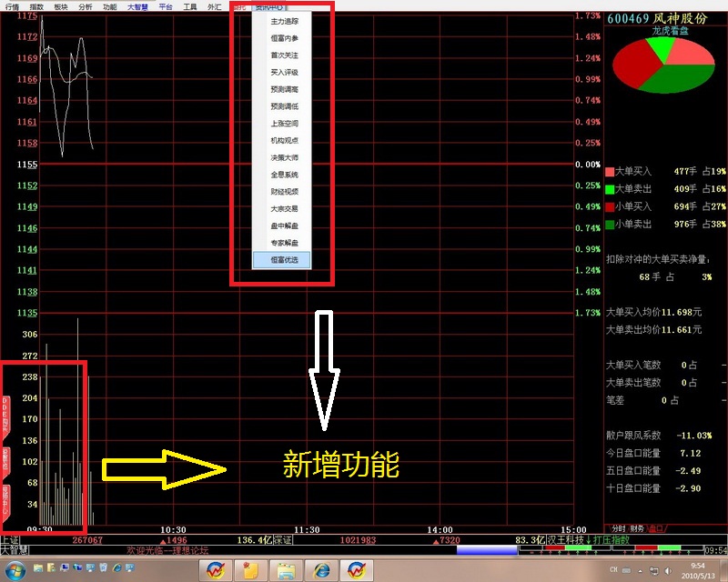Open the 工具 menu
Screen dimensions: 728x582
[190, 7]
